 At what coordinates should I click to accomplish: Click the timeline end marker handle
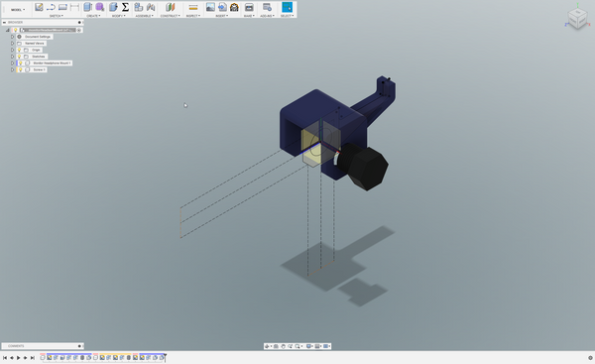click(x=165, y=357)
